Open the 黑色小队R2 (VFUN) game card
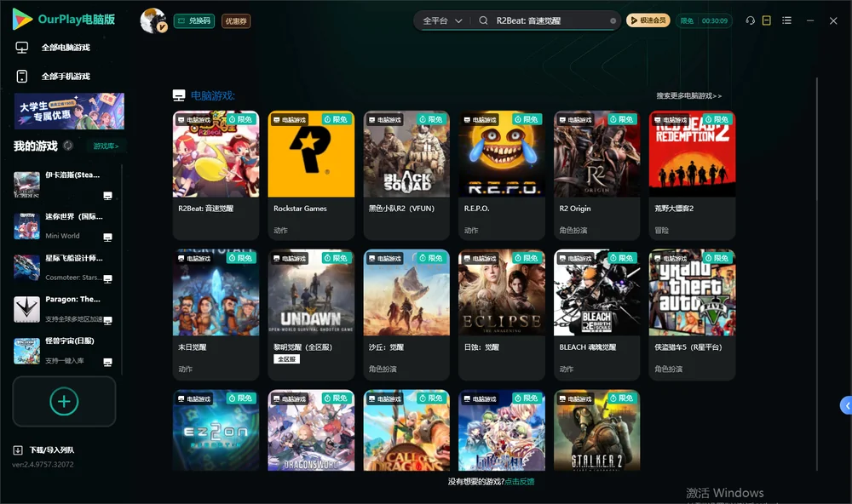Image resolution: width=852 pixels, height=504 pixels. pos(406,175)
